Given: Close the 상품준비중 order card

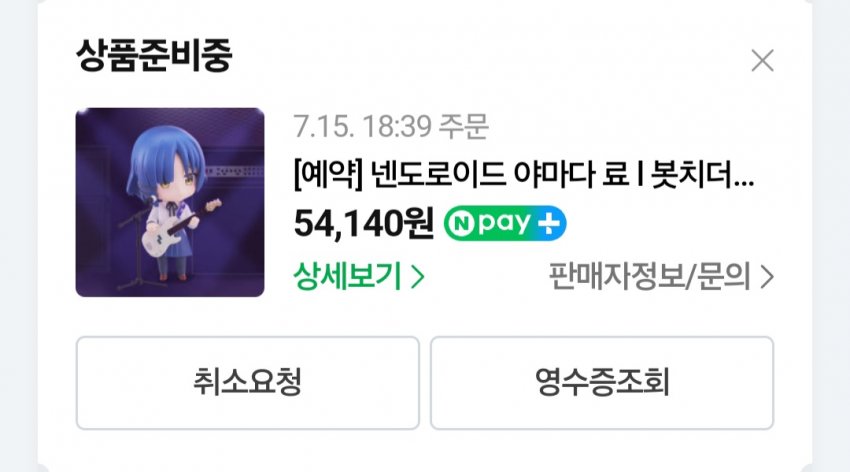Looking at the screenshot, I should pos(762,60).
